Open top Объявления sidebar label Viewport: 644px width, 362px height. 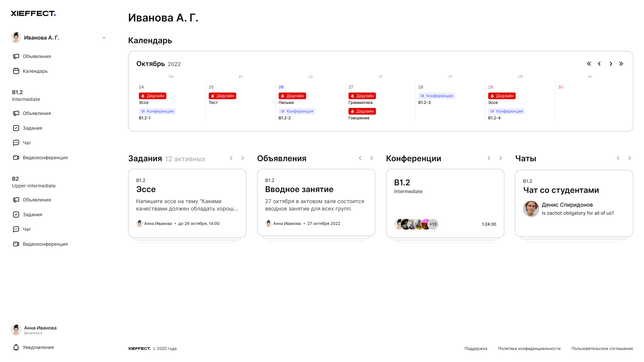click(37, 56)
